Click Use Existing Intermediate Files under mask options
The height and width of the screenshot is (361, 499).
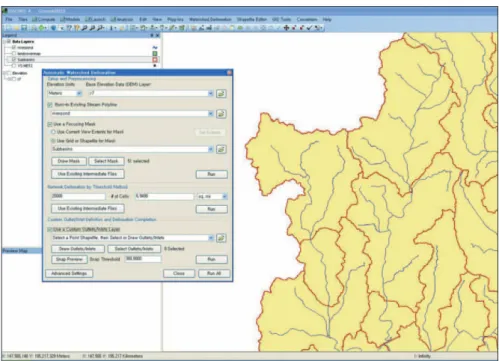tap(88, 174)
